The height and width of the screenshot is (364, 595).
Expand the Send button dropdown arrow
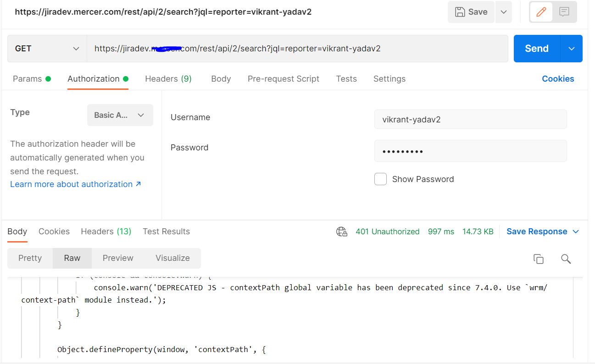(572, 48)
